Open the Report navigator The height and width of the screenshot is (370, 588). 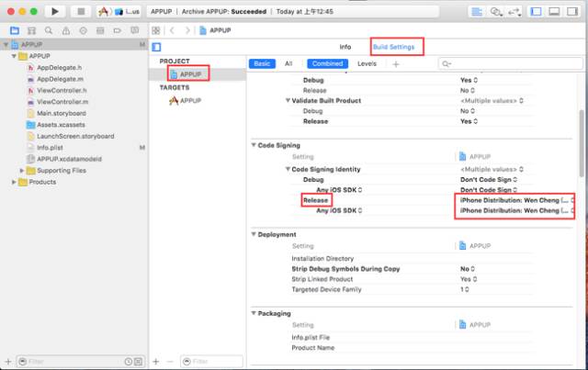tap(135, 30)
